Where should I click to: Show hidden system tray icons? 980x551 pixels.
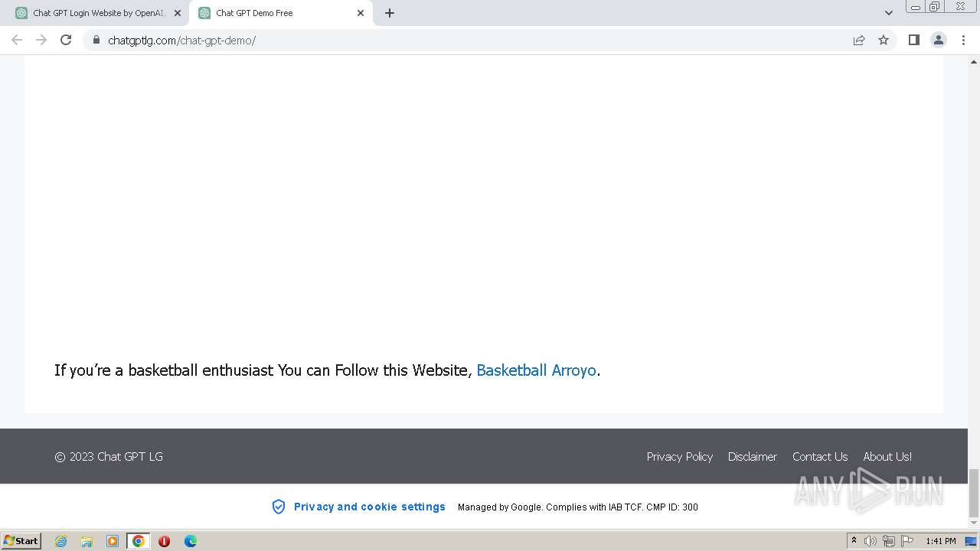click(854, 541)
